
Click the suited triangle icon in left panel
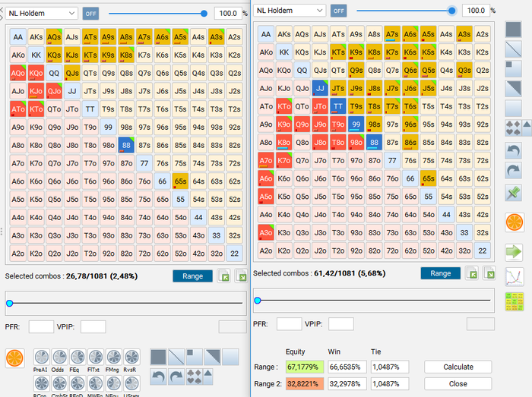click(212, 357)
